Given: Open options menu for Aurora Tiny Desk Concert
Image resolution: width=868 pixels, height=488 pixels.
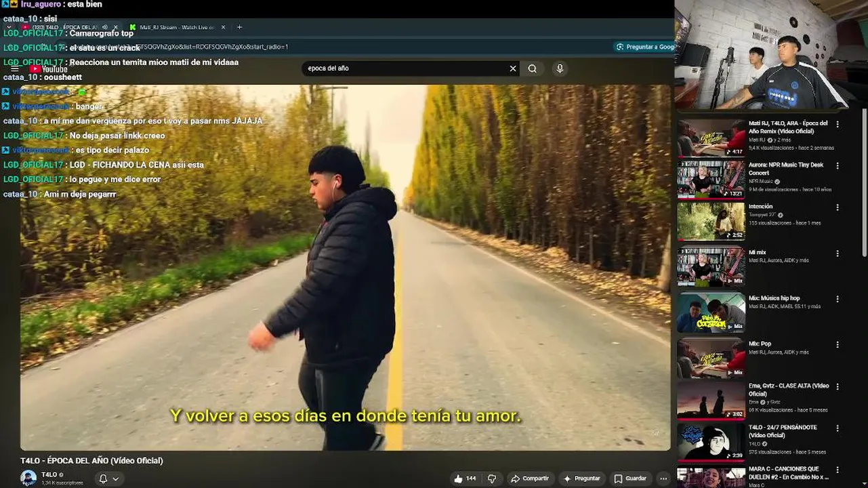Looking at the screenshot, I should 838,165.
